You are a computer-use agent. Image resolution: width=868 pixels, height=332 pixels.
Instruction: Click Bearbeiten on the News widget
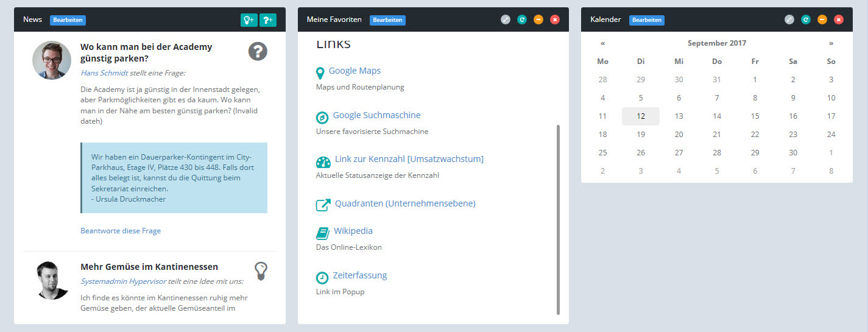(68, 20)
